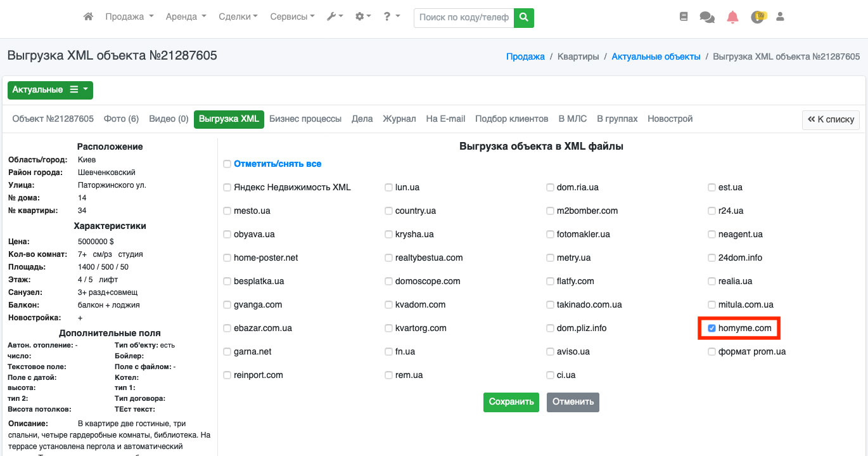Open the user profile icon
Image resolution: width=868 pixels, height=456 pixels.
pyautogui.click(x=781, y=17)
